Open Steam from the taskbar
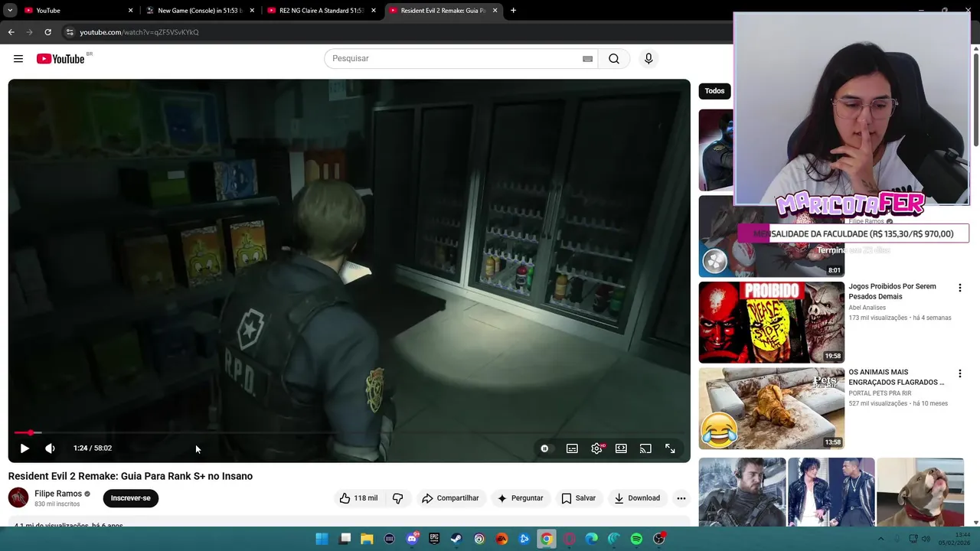This screenshot has height=551, width=980. coord(456,539)
